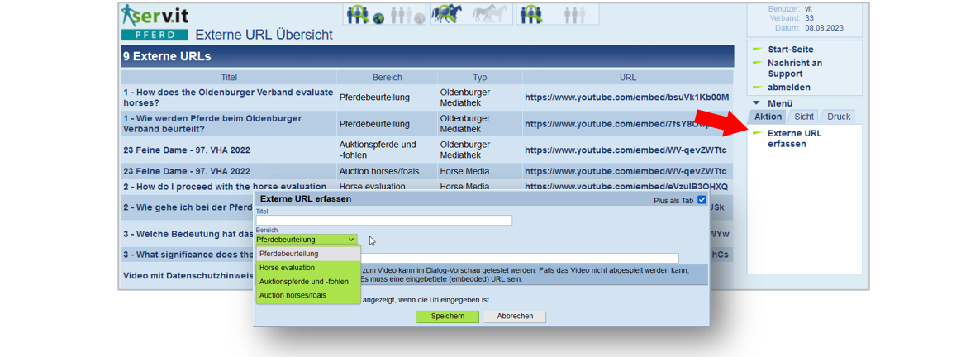Image resolution: width=980 pixels, height=357 pixels.
Task: Click the rightmost blue person search icon
Action: pyautogui.click(x=532, y=14)
